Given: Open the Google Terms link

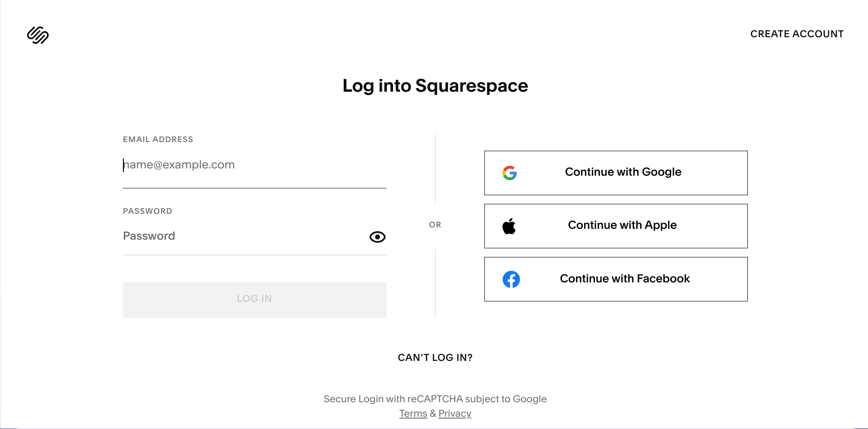Looking at the screenshot, I should tap(413, 413).
